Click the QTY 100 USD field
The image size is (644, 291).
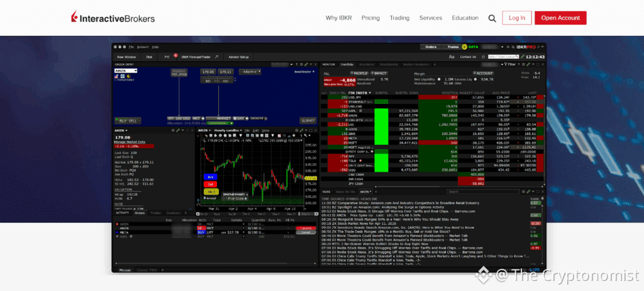(x=179, y=118)
